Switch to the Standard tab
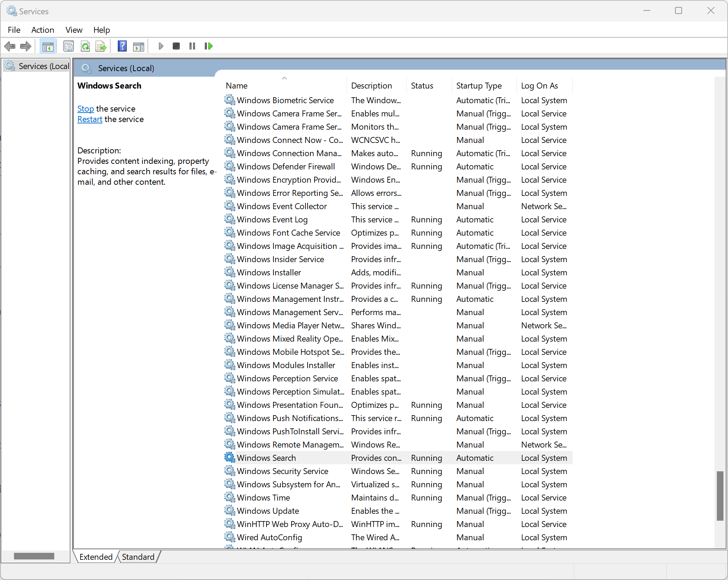The width and height of the screenshot is (728, 580). [x=138, y=557]
